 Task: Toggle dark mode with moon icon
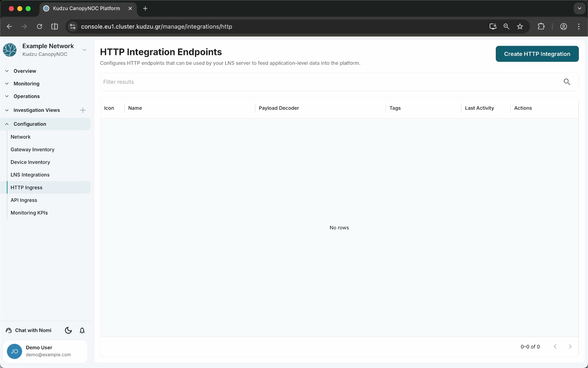click(x=68, y=330)
